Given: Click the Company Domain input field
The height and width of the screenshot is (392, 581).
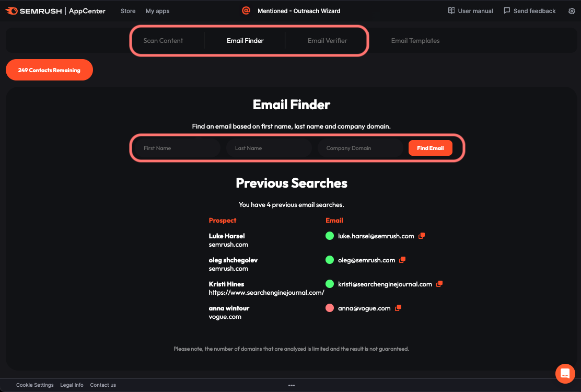Looking at the screenshot, I should point(361,148).
